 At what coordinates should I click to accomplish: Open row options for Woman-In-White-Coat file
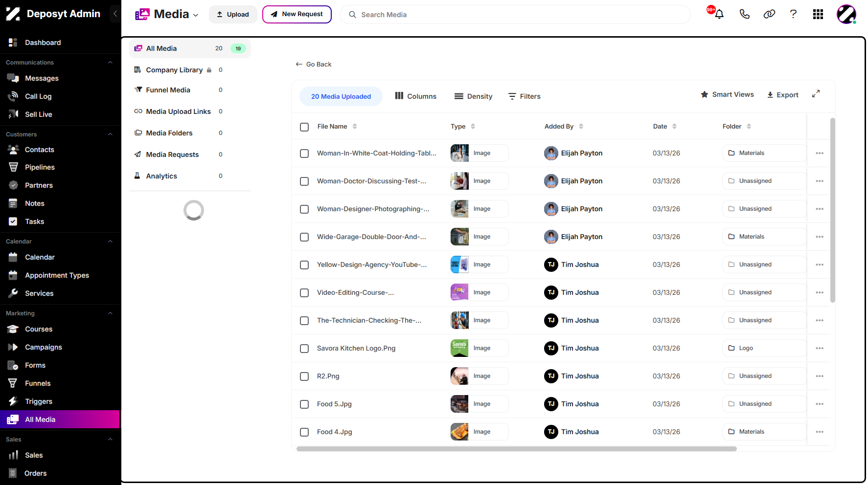coord(820,153)
